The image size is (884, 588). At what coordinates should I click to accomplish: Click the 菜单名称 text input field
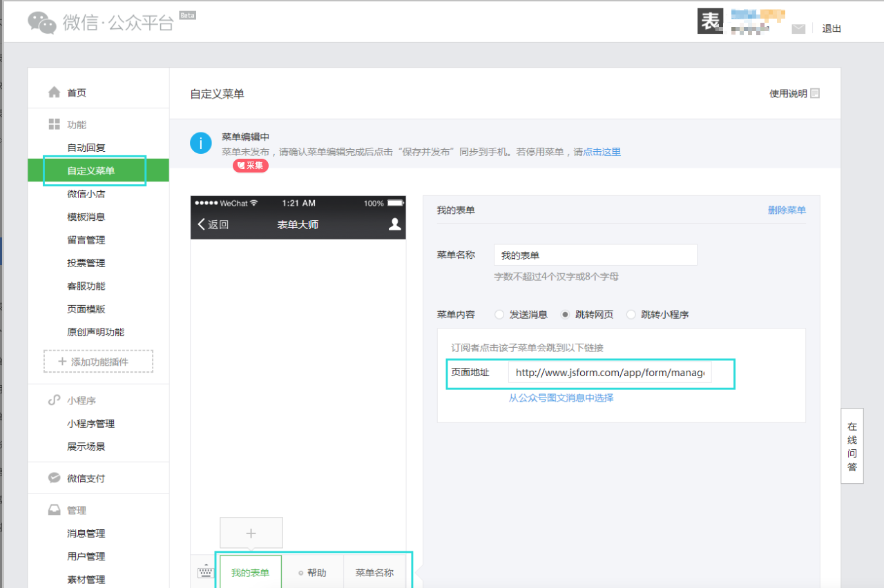click(x=595, y=255)
